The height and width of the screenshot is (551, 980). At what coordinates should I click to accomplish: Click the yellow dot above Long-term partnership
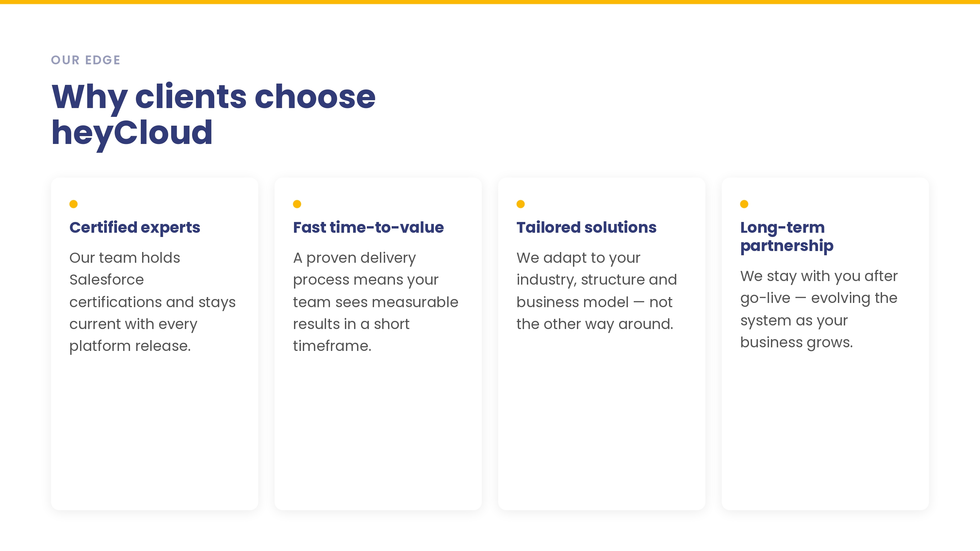point(744,204)
